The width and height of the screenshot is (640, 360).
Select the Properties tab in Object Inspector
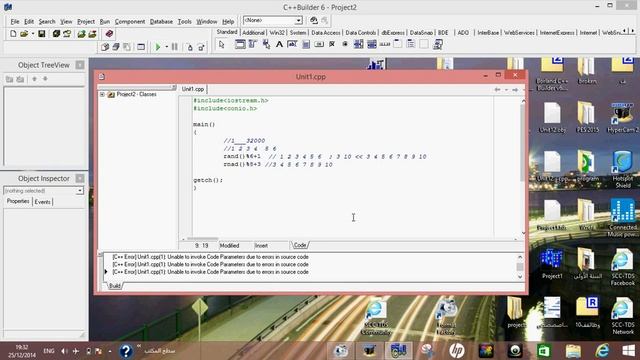pyautogui.click(x=18, y=201)
